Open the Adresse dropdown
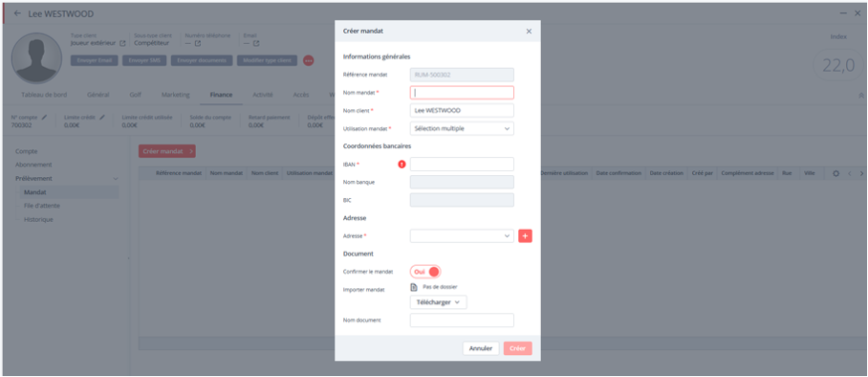 coord(462,236)
